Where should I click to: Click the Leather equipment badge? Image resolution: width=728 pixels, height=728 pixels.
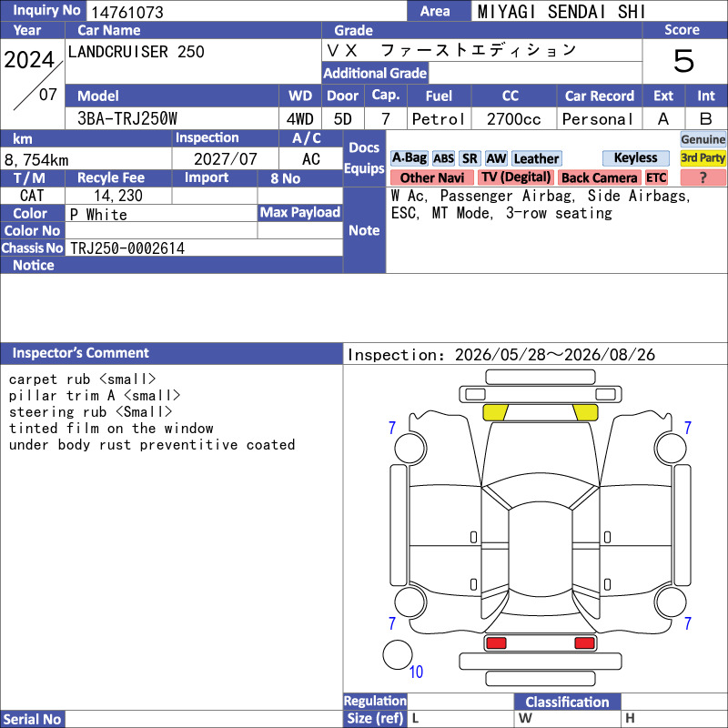point(536,158)
